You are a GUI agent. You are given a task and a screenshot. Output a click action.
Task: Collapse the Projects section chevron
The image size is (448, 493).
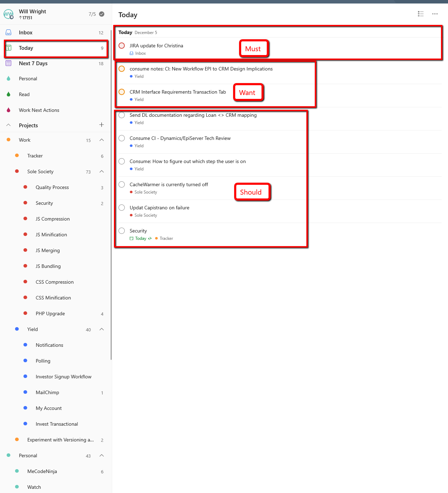pos(8,125)
